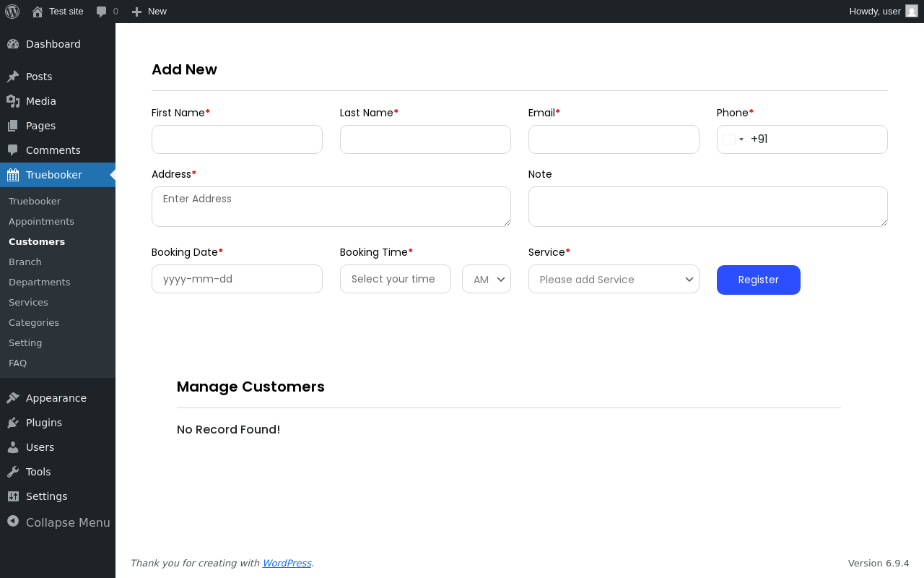This screenshot has height=578, width=924.
Task: Open Tools via the wrench icon
Action: click(13, 472)
